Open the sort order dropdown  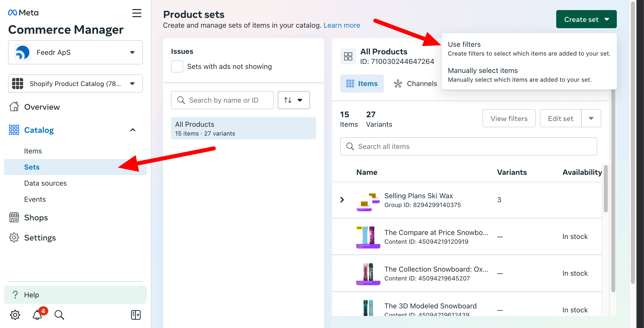[294, 100]
